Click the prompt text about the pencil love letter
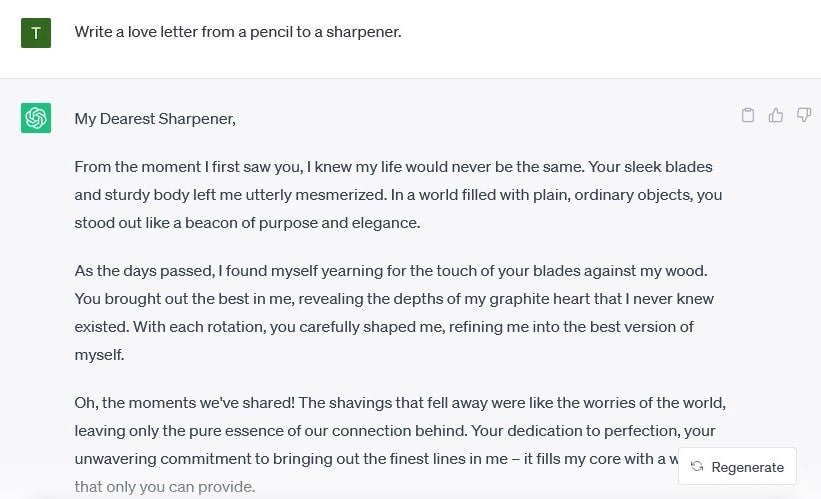Viewport: 821px width, 499px height. [x=238, y=32]
